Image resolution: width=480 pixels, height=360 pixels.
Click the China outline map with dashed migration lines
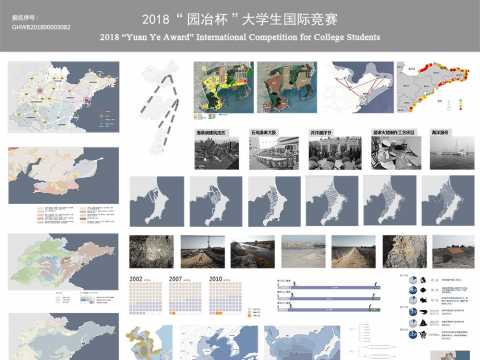(161, 107)
